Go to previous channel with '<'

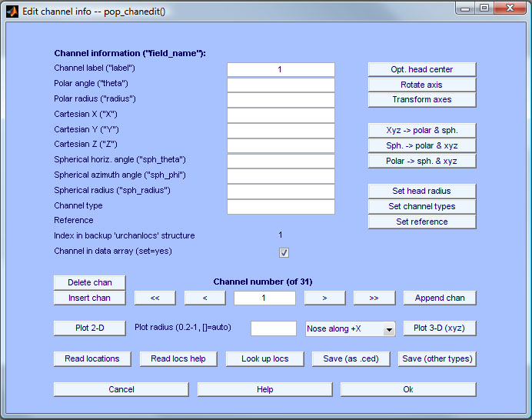(204, 298)
